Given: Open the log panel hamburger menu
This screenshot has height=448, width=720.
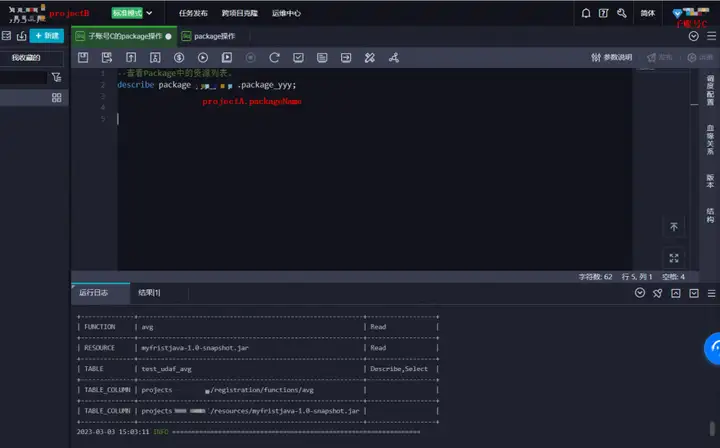Looking at the screenshot, I should click(711, 293).
